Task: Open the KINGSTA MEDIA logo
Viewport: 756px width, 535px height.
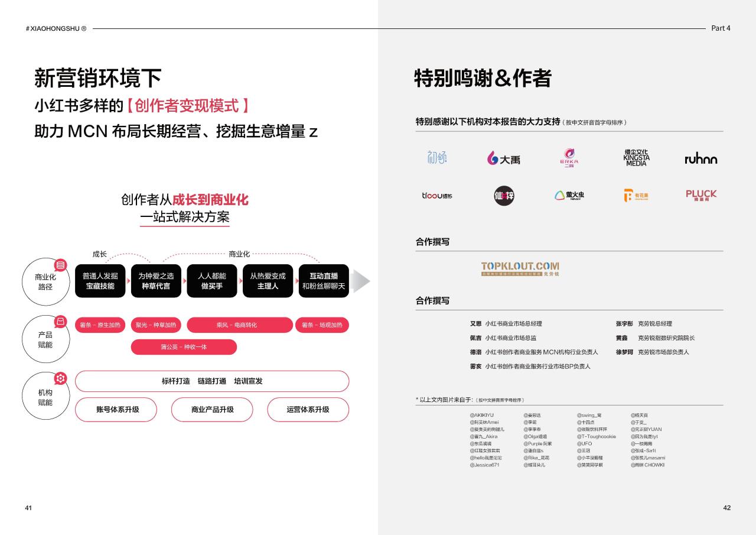Action: coord(636,158)
